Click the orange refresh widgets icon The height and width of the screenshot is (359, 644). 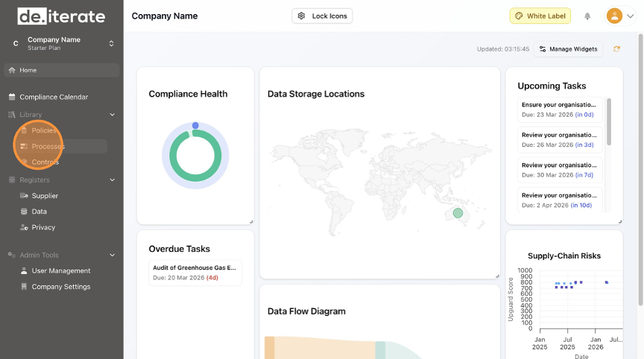tap(616, 49)
